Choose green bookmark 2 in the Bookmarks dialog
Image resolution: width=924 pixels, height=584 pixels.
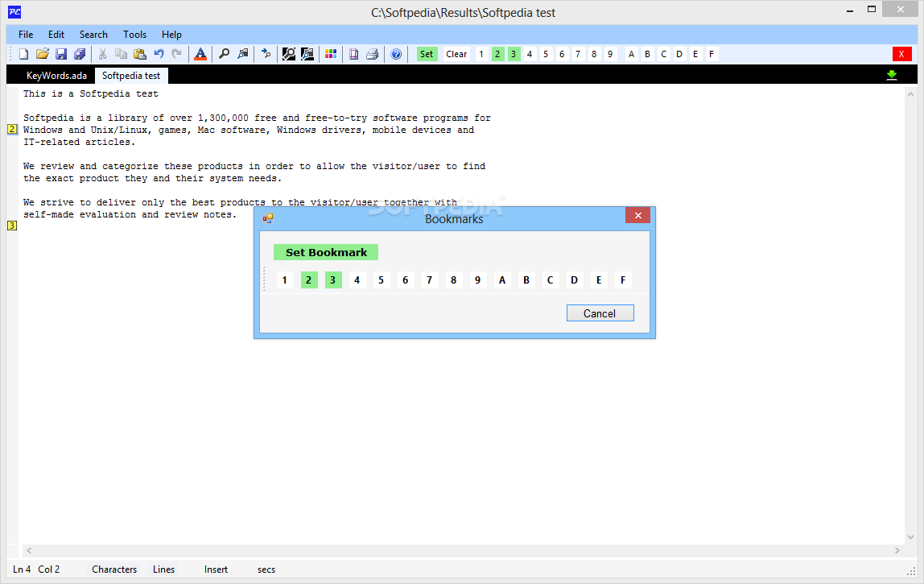tap(309, 280)
